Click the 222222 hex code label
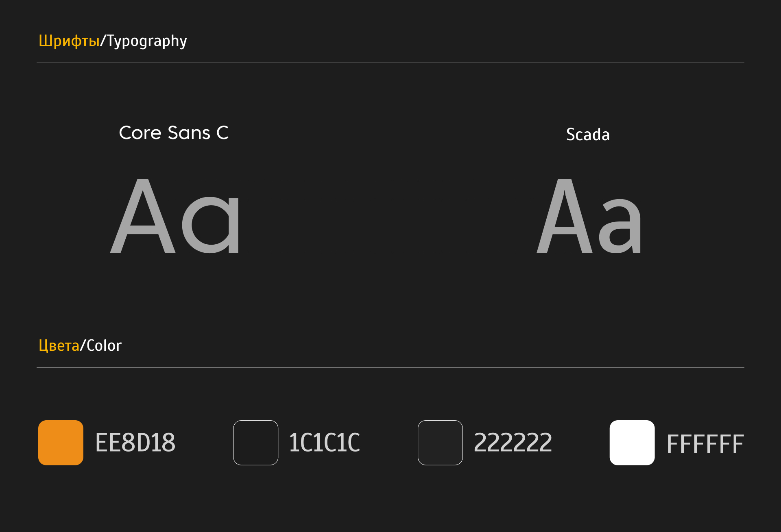The image size is (781, 532). [513, 443]
